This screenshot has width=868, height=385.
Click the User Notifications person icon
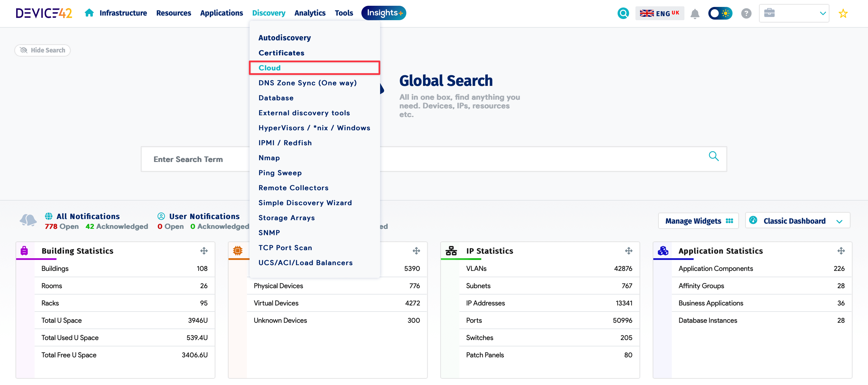(161, 216)
